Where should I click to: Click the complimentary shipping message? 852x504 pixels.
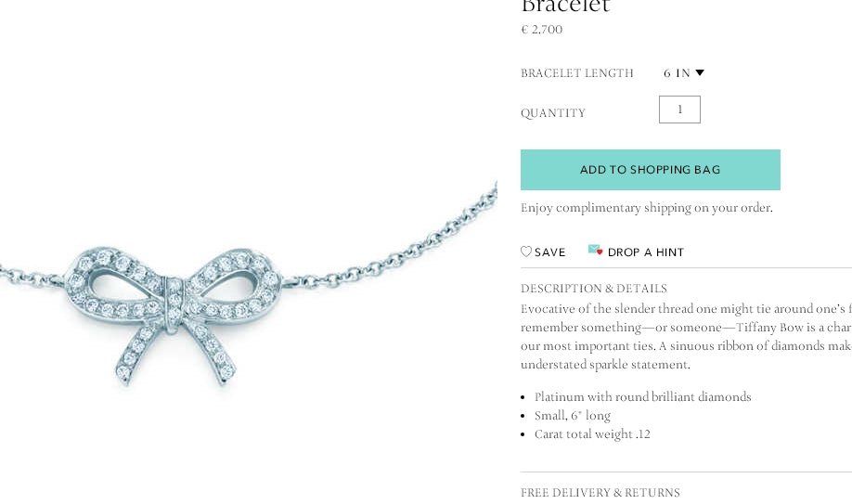(647, 208)
